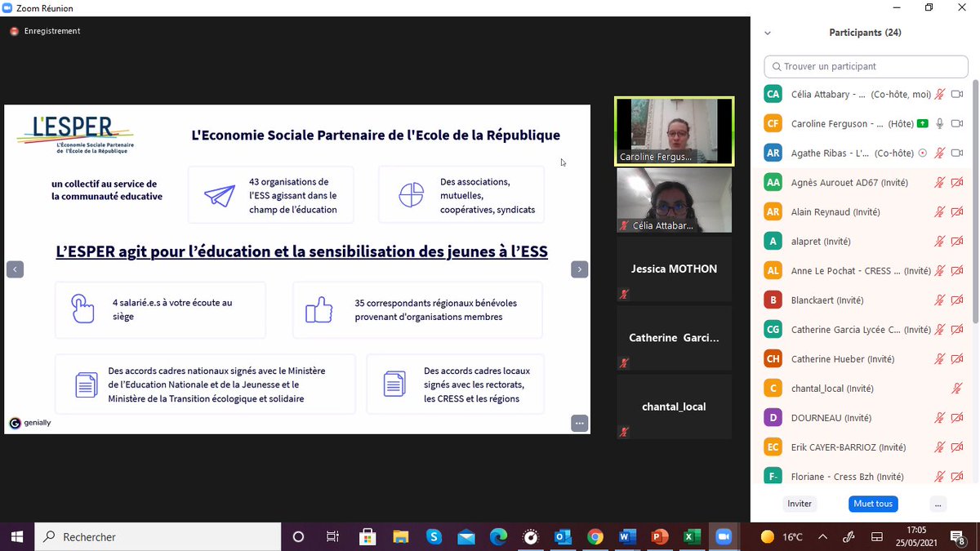The height and width of the screenshot is (551, 980).
Task: Click the thumbs-up icon by 35 correspondants
Action: 318,309
